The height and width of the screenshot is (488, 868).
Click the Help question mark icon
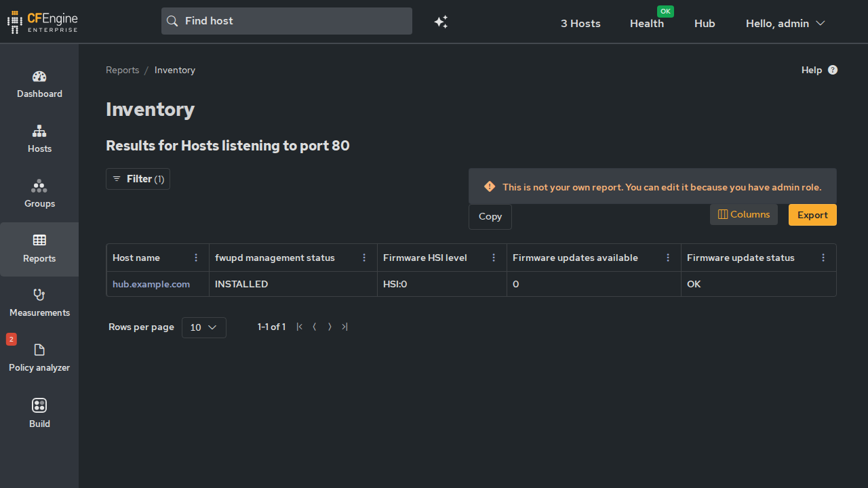pos(833,70)
